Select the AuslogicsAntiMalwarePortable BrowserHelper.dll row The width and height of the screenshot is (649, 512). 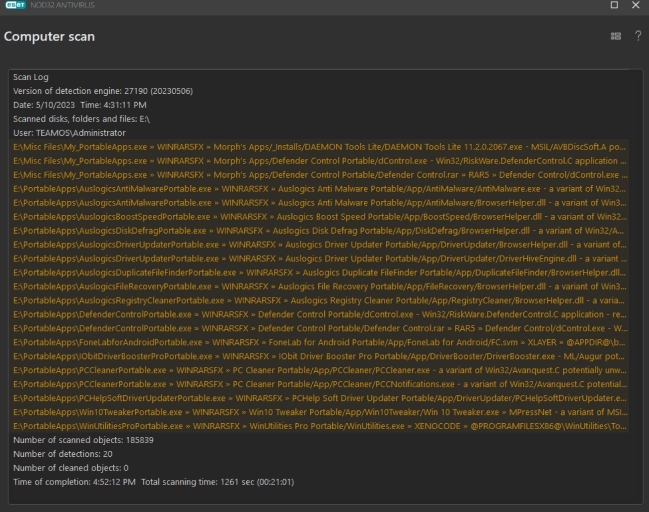point(320,203)
